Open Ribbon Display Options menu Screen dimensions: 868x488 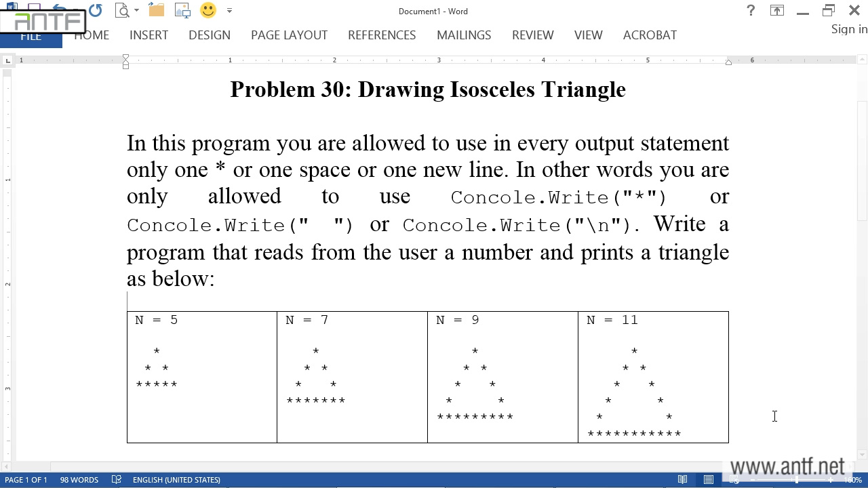point(777,10)
